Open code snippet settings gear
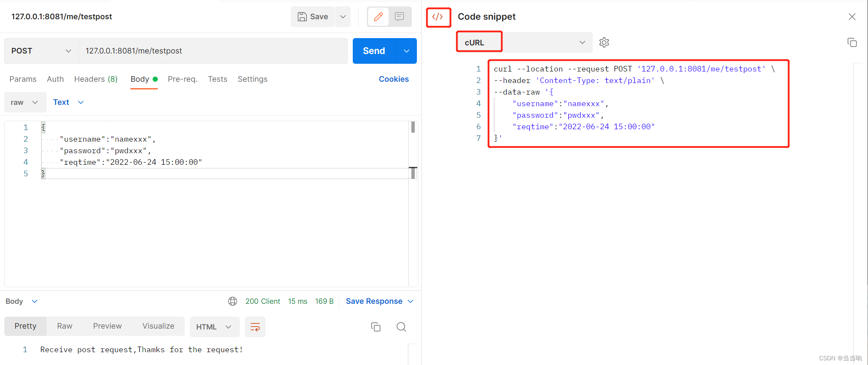 (604, 42)
